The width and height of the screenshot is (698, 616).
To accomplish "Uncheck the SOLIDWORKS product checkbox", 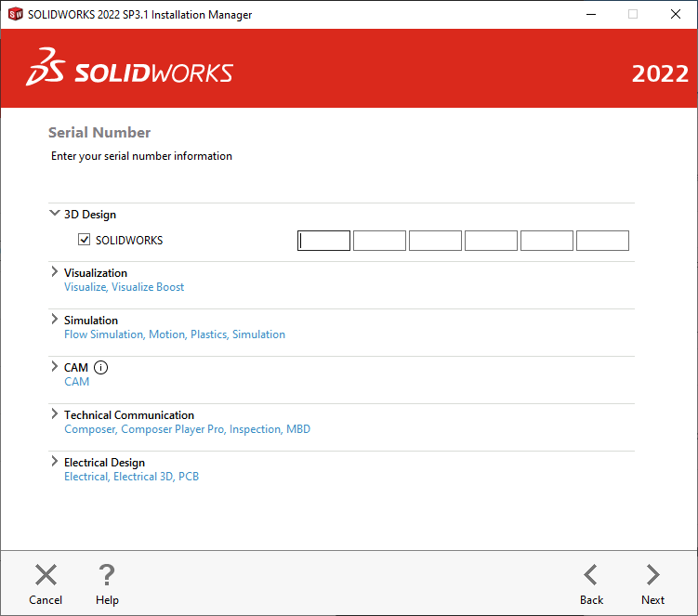I will (85, 240).
